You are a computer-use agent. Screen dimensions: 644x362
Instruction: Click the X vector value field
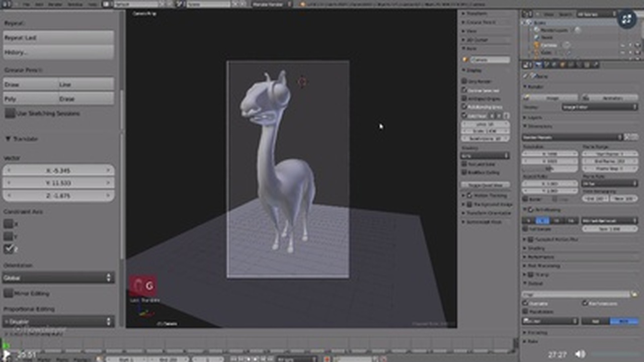coord(58,170)
